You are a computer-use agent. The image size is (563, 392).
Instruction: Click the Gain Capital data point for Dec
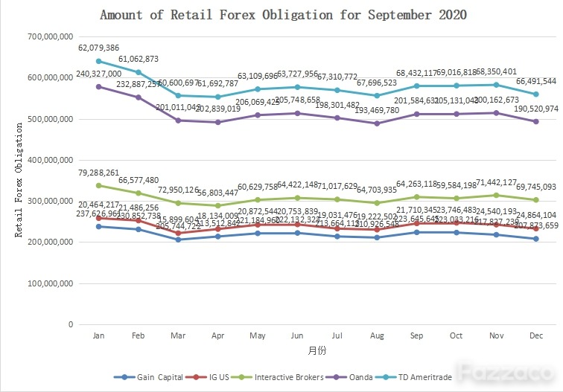click(x=536, y=239)
